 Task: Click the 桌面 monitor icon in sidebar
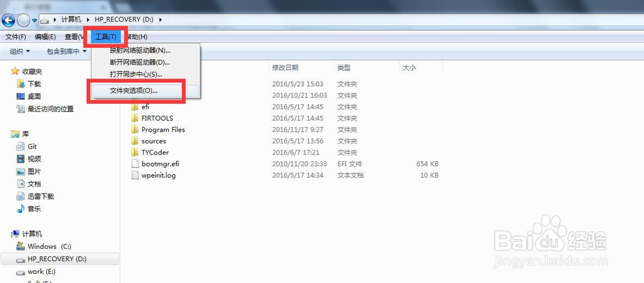tap(21, 96)
